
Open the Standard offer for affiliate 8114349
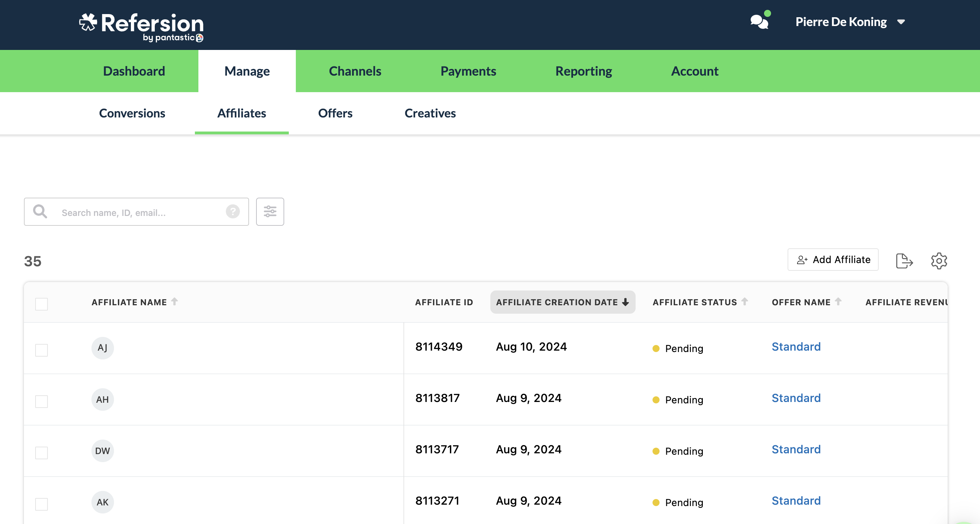pos(796,346)
